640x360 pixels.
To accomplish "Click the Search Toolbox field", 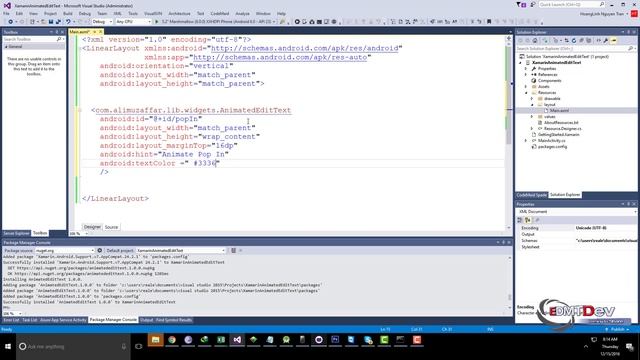I will (x=33, y=39).
